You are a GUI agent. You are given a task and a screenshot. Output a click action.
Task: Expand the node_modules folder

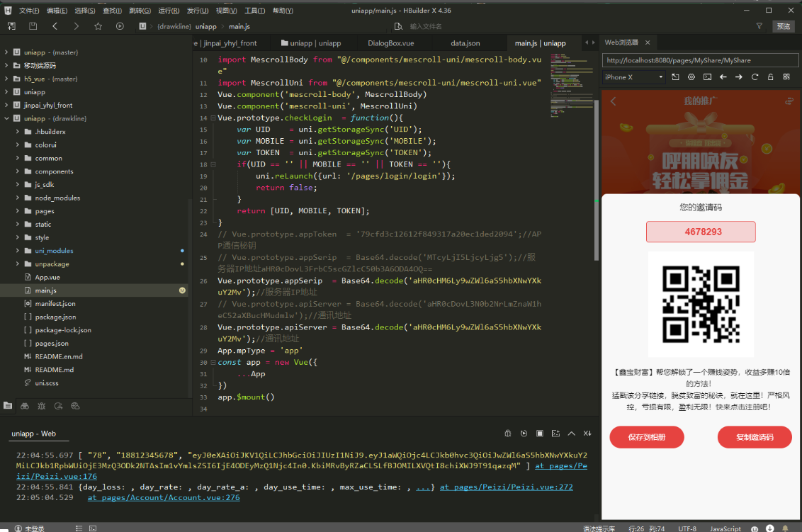point(18,198)
